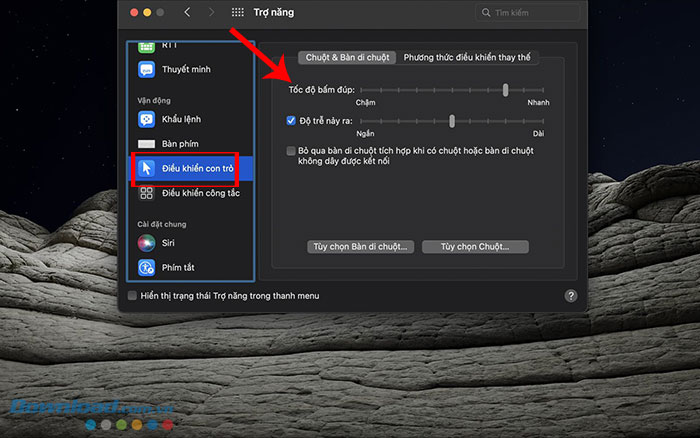
Task: Show all preferences grid icon
Action: click(x=238, y=13)
